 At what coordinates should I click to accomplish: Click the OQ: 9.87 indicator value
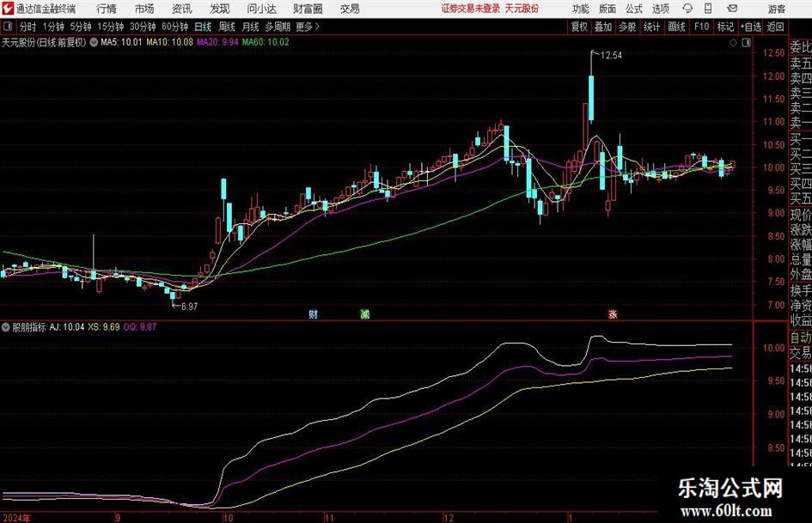coord(140,327)
